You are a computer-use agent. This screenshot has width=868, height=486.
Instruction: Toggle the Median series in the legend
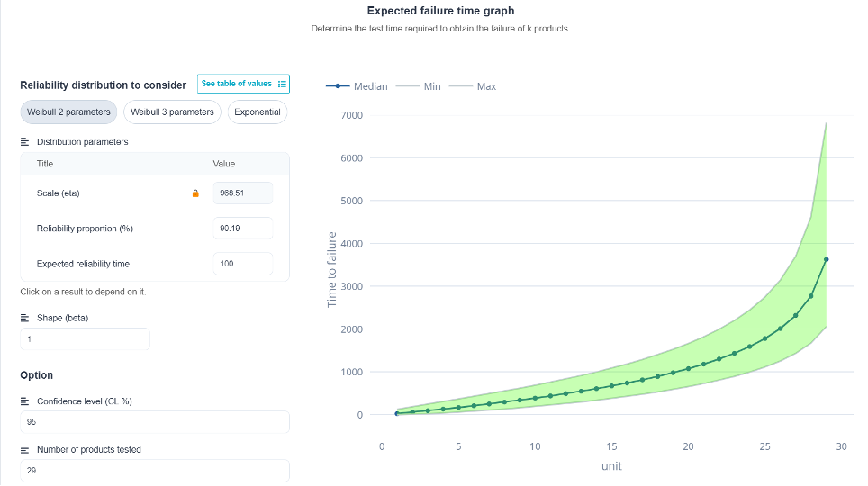[357, 86]
